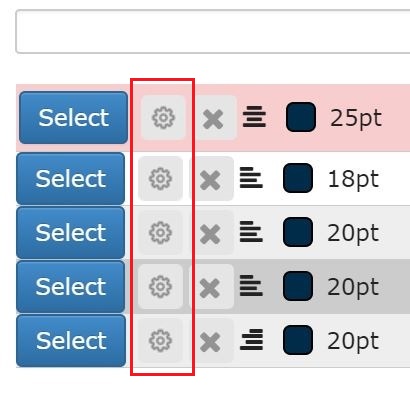Click the 25pt font size label

(356, 118)
